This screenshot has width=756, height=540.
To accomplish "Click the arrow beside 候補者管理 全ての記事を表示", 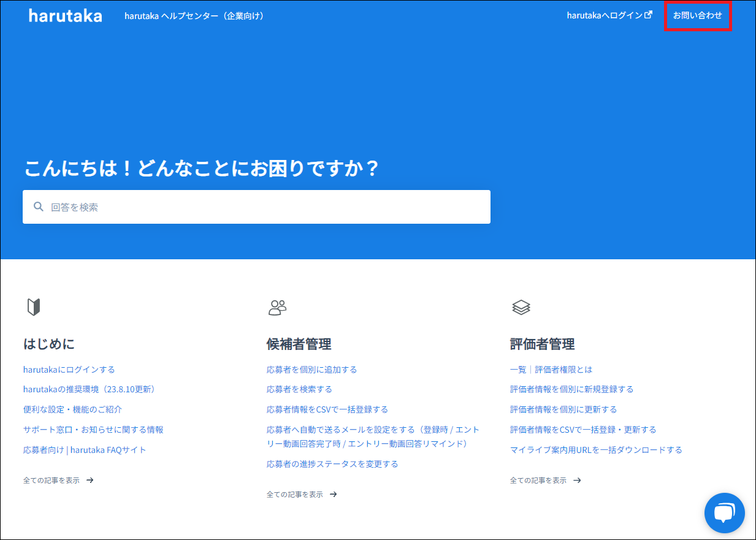I will point(333,494).
